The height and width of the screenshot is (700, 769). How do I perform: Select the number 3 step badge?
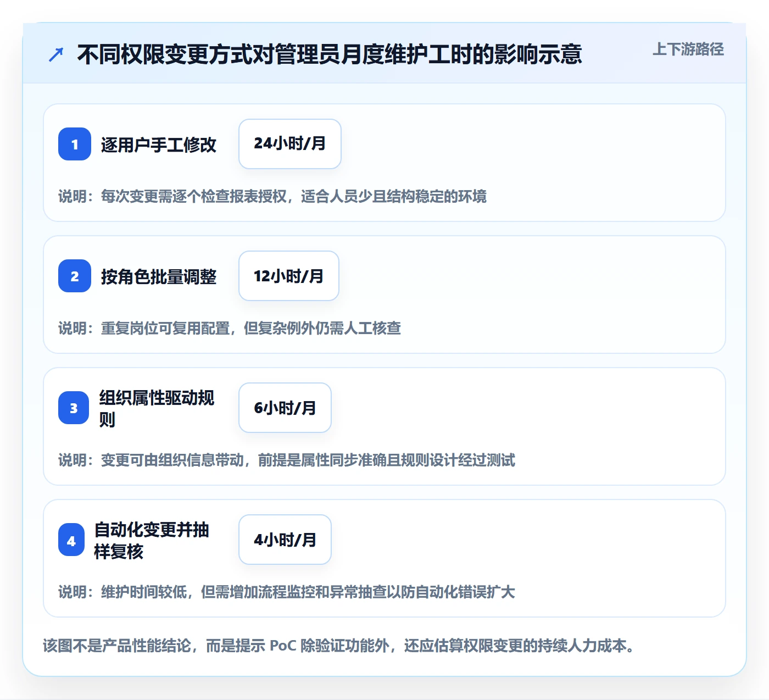(74, 408)
